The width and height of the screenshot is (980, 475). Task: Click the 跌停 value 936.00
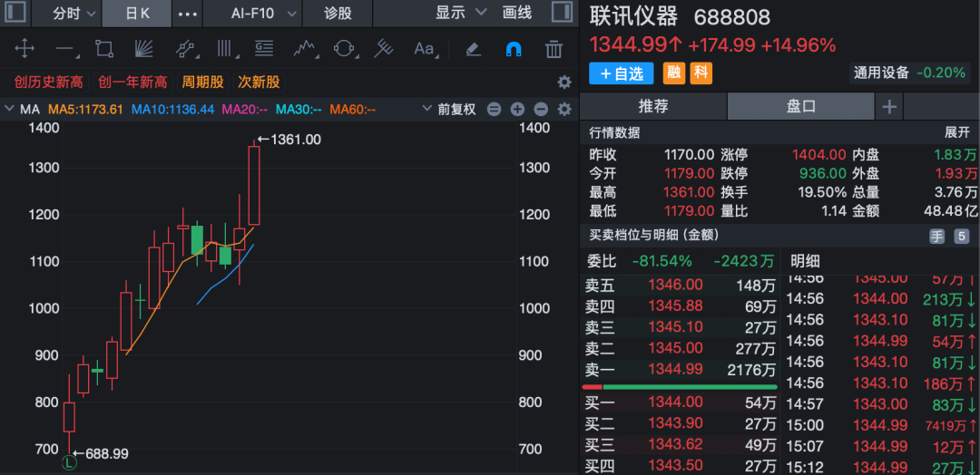pos(823,173)
